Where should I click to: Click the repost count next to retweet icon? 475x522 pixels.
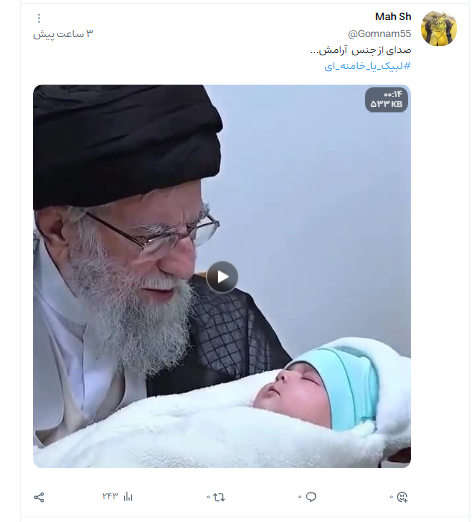tap(208, 497)
